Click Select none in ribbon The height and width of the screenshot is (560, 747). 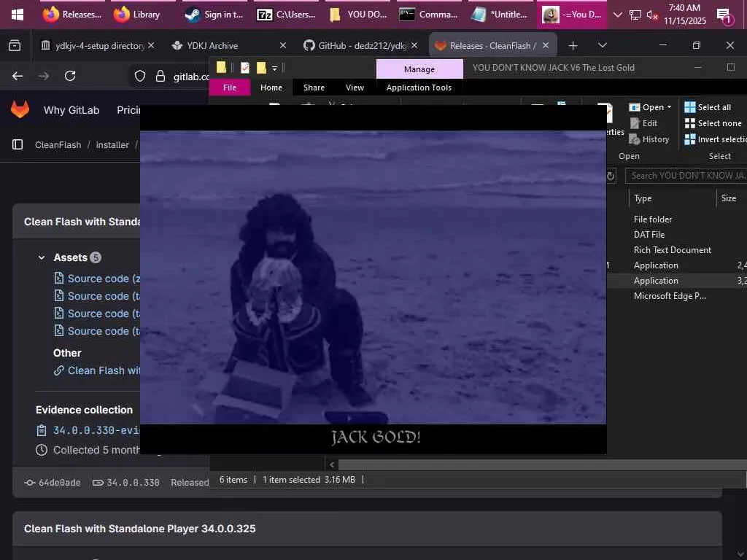713,123
